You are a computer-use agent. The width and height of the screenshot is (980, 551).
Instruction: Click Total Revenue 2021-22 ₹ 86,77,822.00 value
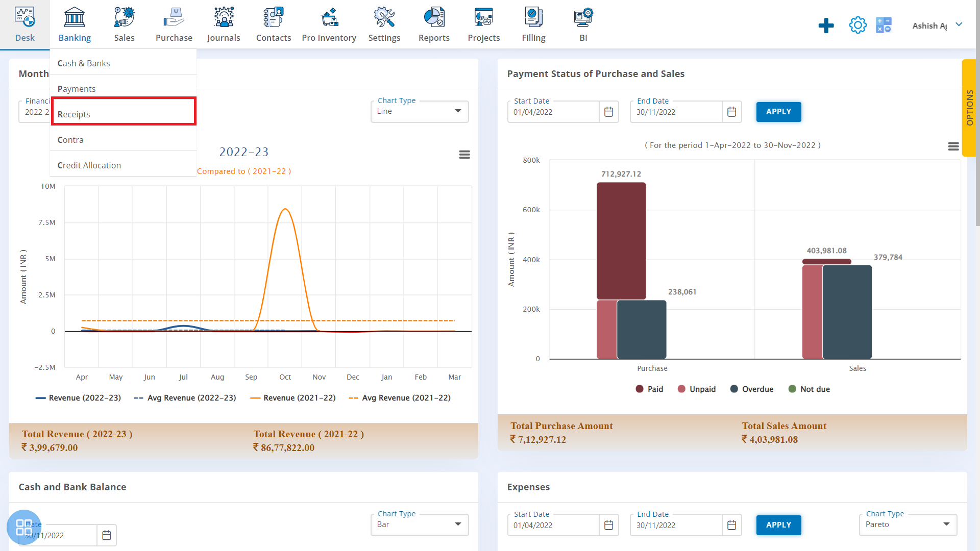284,447
